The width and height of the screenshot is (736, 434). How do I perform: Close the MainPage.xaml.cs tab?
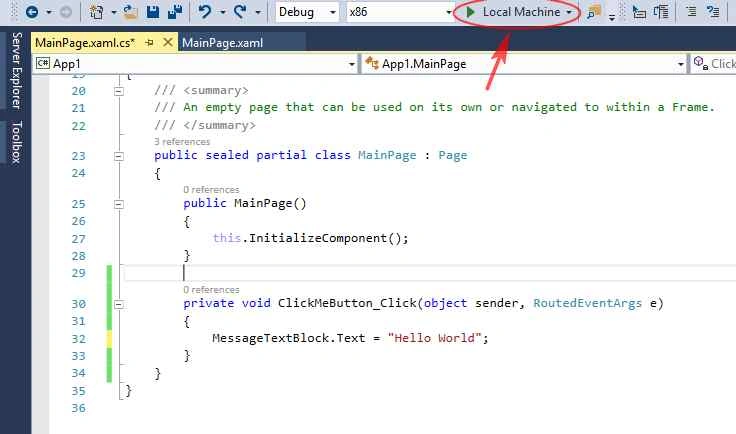pyautogui.click(x=168, y=43)
